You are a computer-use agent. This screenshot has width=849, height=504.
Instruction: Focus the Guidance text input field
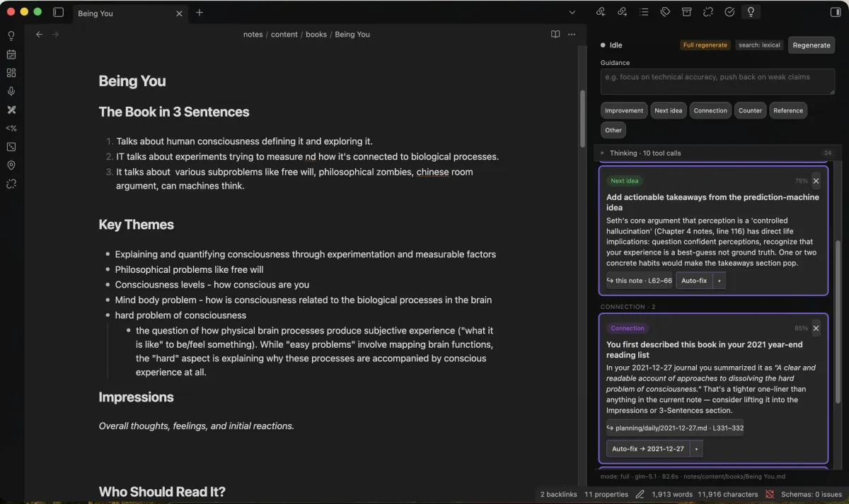(717, 82)
